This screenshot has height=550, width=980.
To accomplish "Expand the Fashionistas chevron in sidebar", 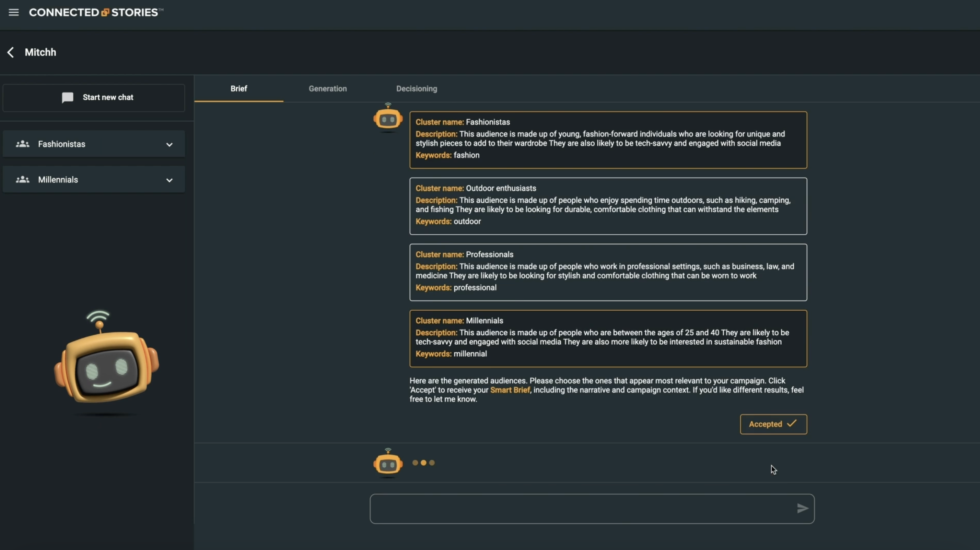I will [169, 144].
